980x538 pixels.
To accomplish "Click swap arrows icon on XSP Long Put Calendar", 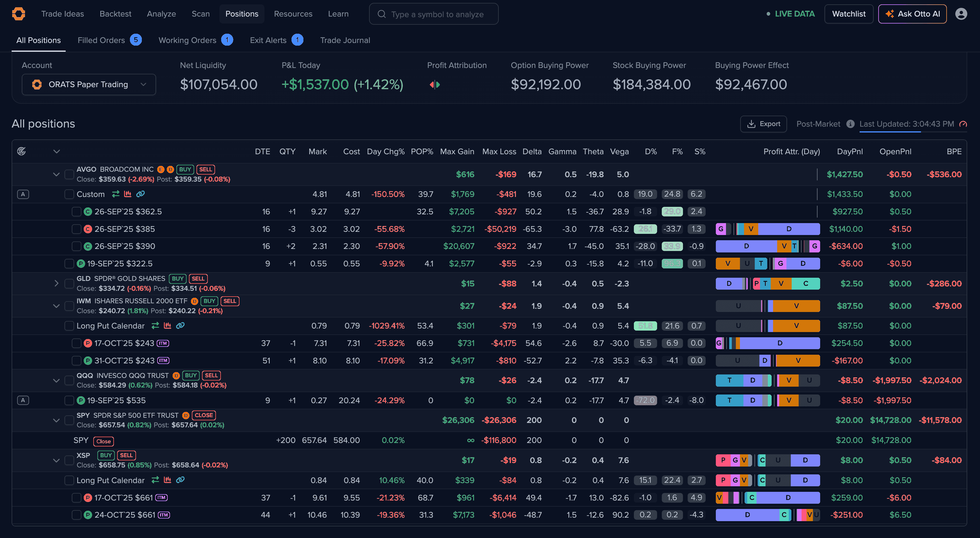I will point(155,480).
